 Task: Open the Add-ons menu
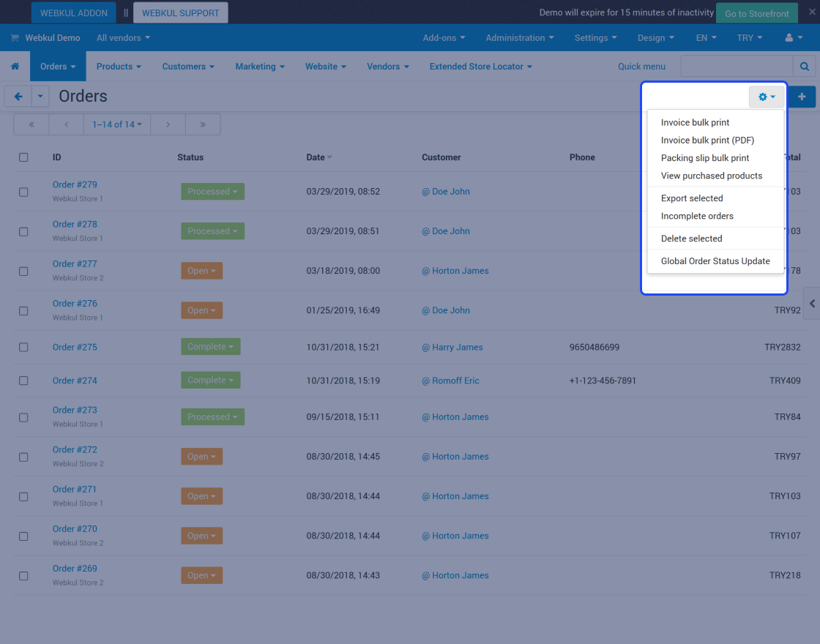coord(444,37)
